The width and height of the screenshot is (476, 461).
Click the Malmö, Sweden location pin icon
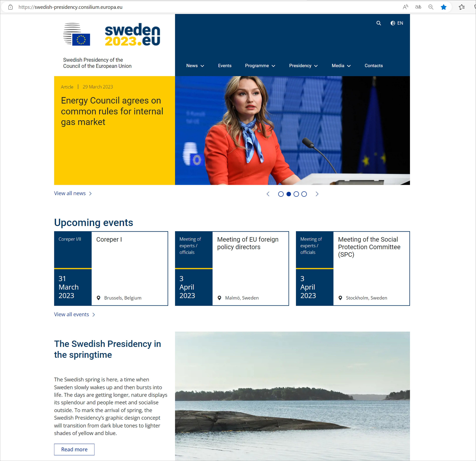pos(219,298)
